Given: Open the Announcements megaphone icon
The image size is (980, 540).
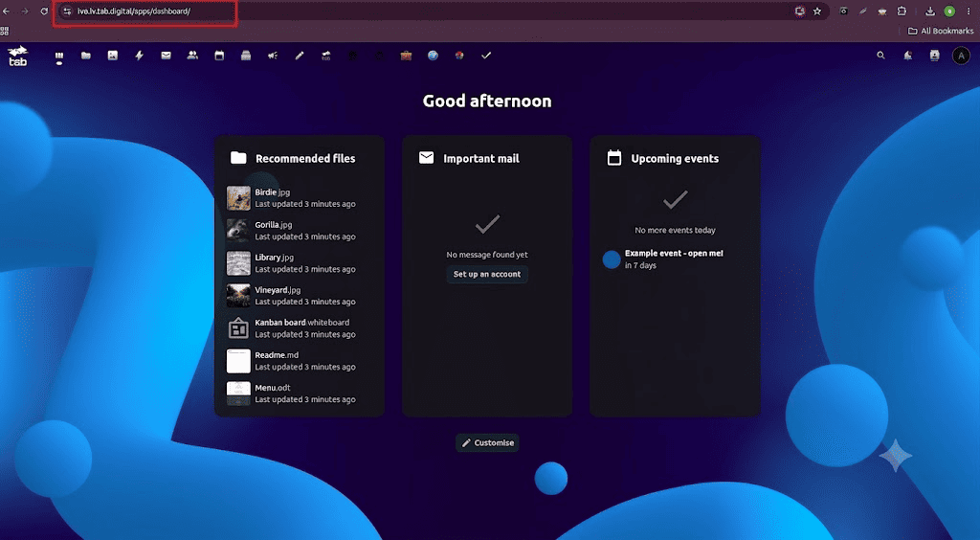Looking at the screenshot, I should click(273, 56).
